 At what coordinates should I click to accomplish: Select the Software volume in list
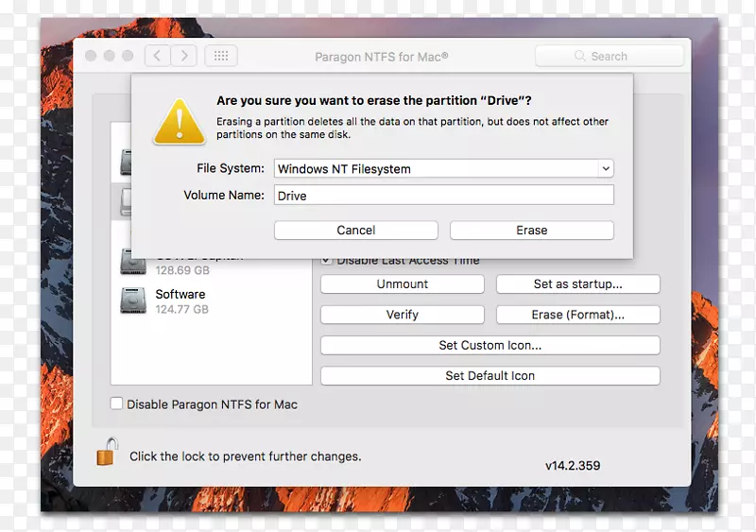coord(211,301)
